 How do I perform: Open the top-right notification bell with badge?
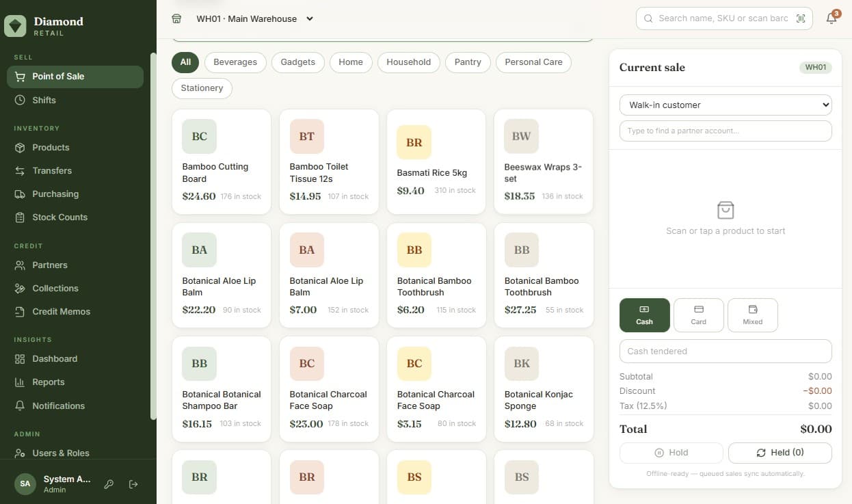pyautogui.click(x=831, y=18)
